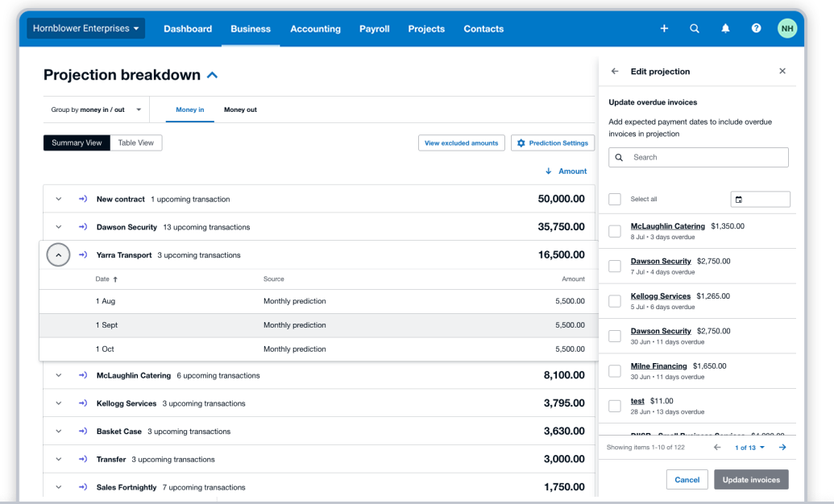Close the Edit projection panel
This screenshot has height=504, width=834.
coord(782,71)
